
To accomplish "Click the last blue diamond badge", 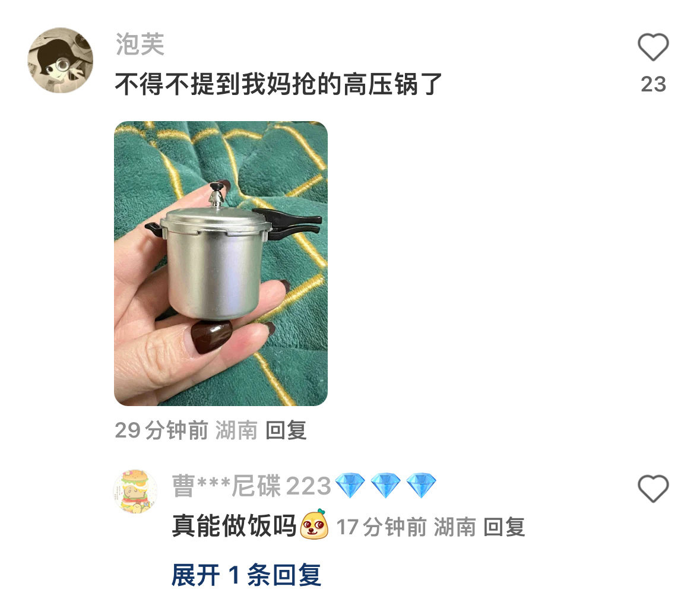I will 422,486.
